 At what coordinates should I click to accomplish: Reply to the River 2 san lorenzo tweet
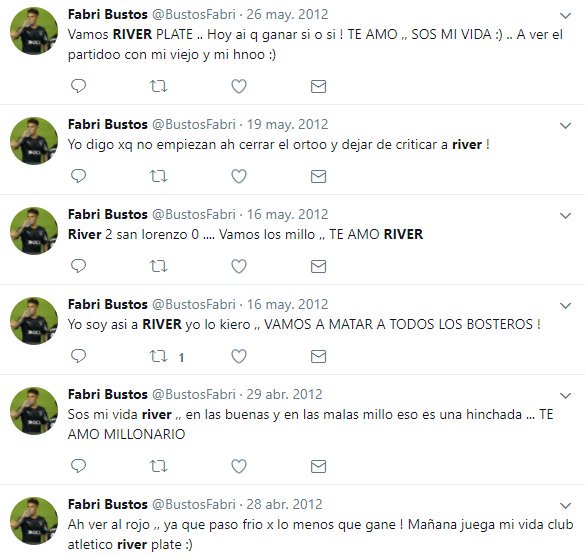(78, 266)
